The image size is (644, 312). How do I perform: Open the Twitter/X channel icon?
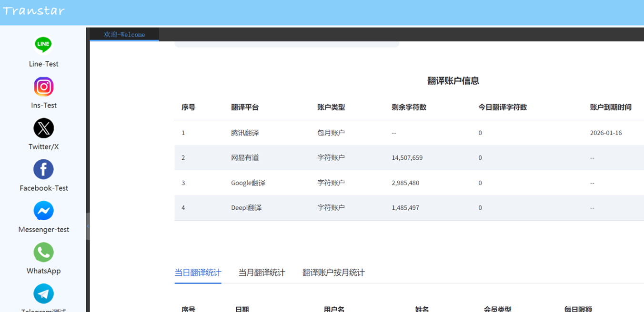coord(43,127)
